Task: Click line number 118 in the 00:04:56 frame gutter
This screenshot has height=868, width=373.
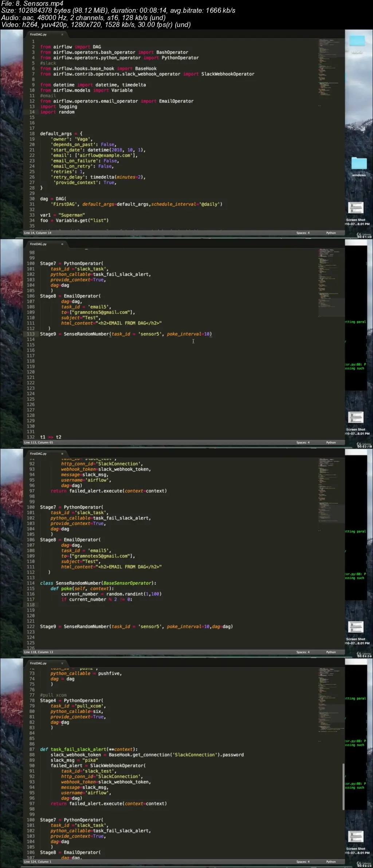Action: pyautogui.click(x=31, y=605)
